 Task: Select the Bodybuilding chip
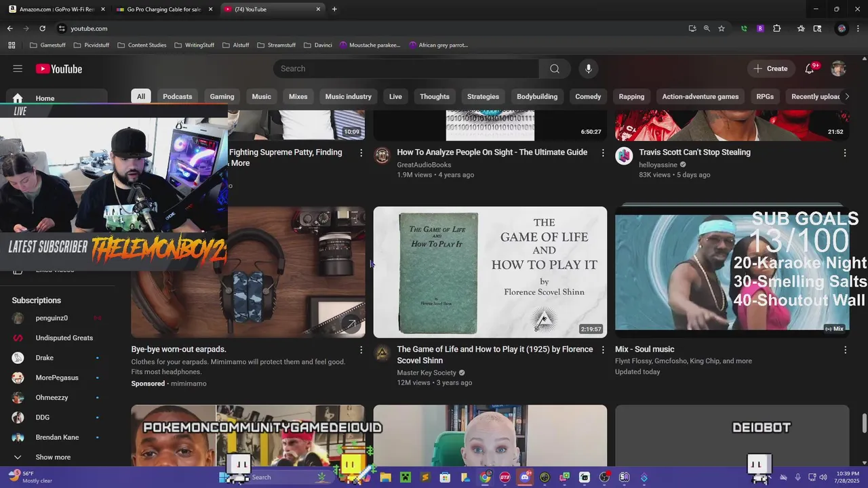pos(537,96)
